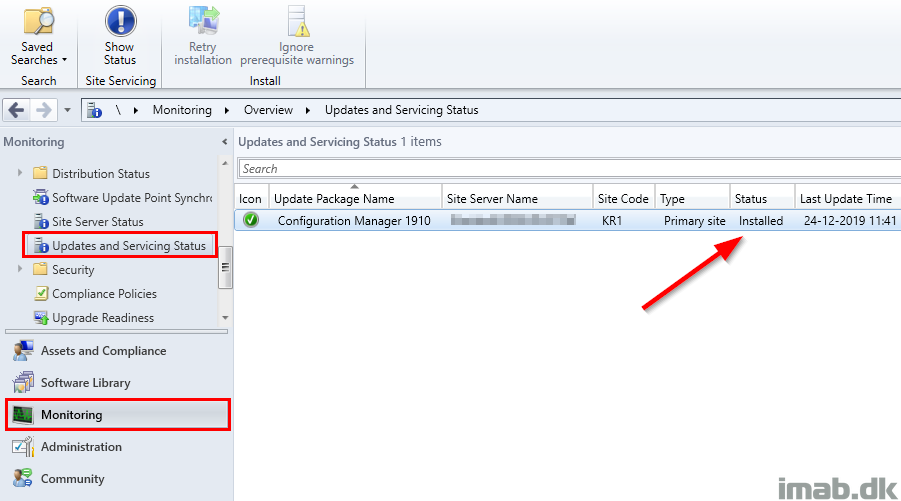
Task: Click tree scrollbar up arrow
Action: coord(225,163)
